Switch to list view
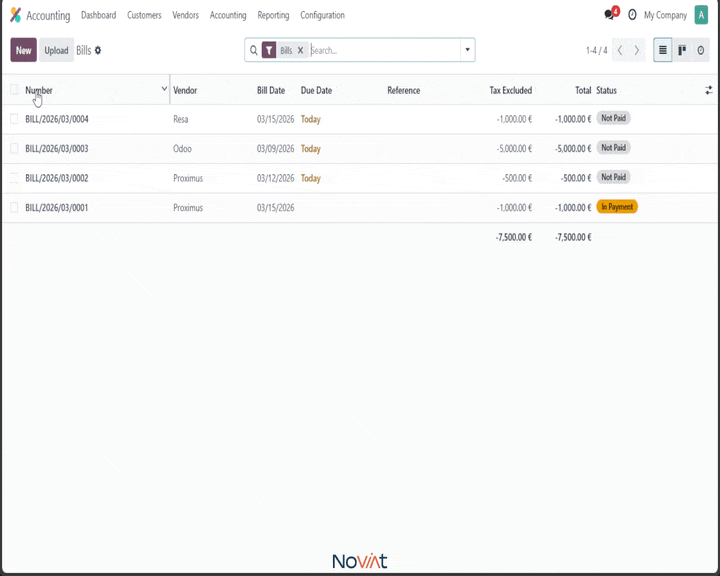The height and width of the screenshot is (576, 720). [663, 50]
